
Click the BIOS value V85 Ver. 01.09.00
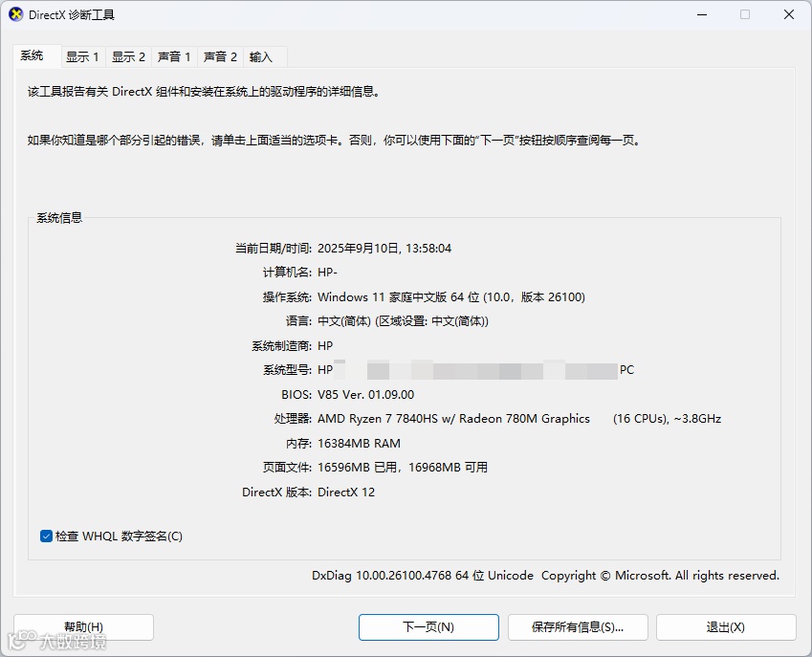click(365, 395)
